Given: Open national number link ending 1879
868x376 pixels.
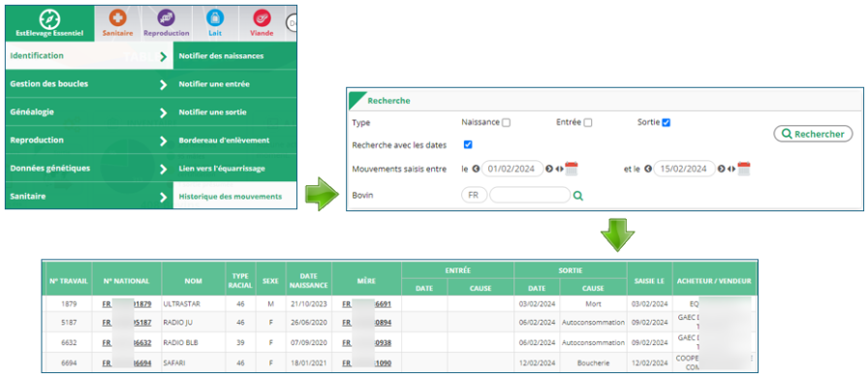Looking at the screenshot, I should 127,304.
